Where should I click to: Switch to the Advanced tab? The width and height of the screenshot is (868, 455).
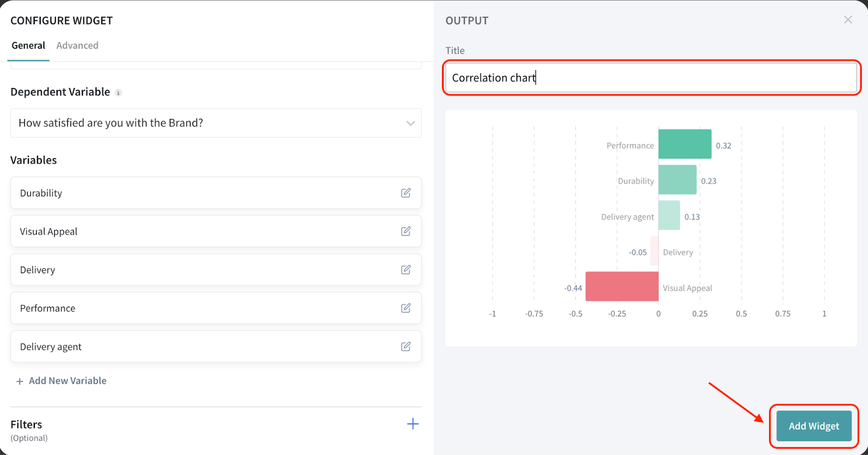click(x=77, y=46)
